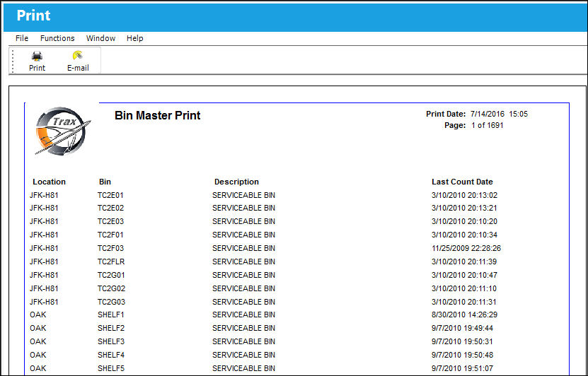This screenshot has height=376, width=588.
Task: Click count date 3/10/2010 20:13:21
Action: 465,208
